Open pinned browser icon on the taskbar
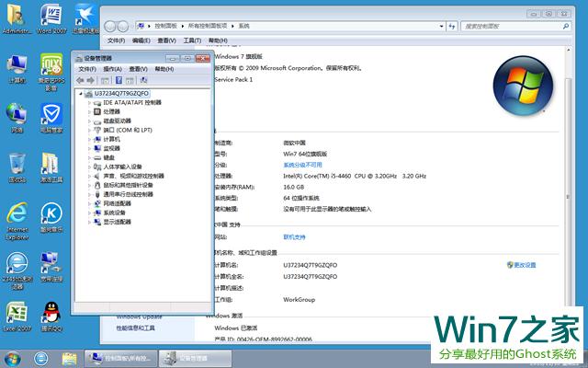 (40, 359)
